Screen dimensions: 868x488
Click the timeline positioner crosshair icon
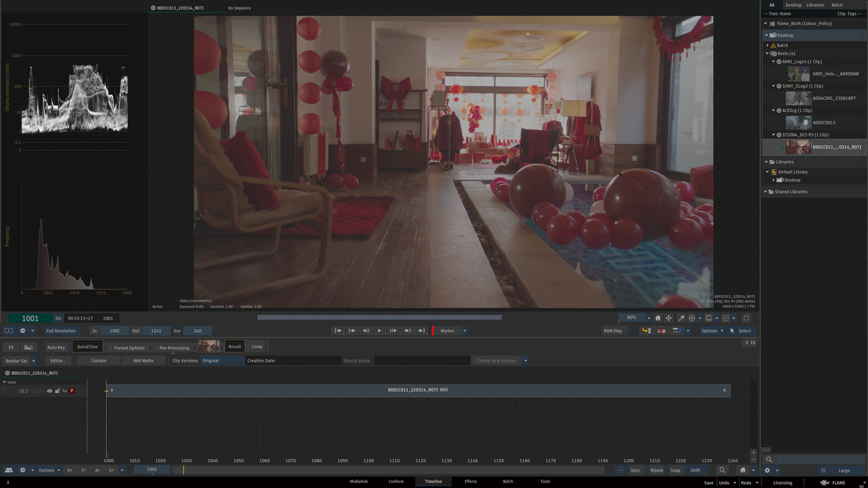point(620,470)
